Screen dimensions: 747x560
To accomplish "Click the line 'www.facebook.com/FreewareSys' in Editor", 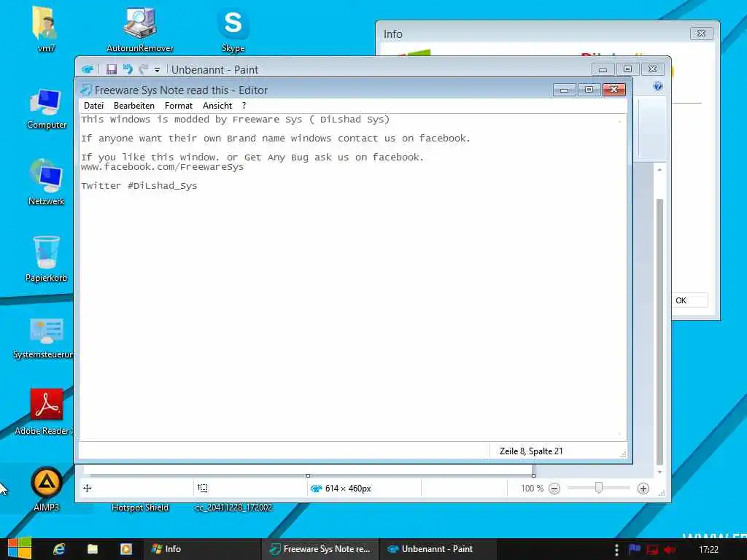I will click(162, 167).
